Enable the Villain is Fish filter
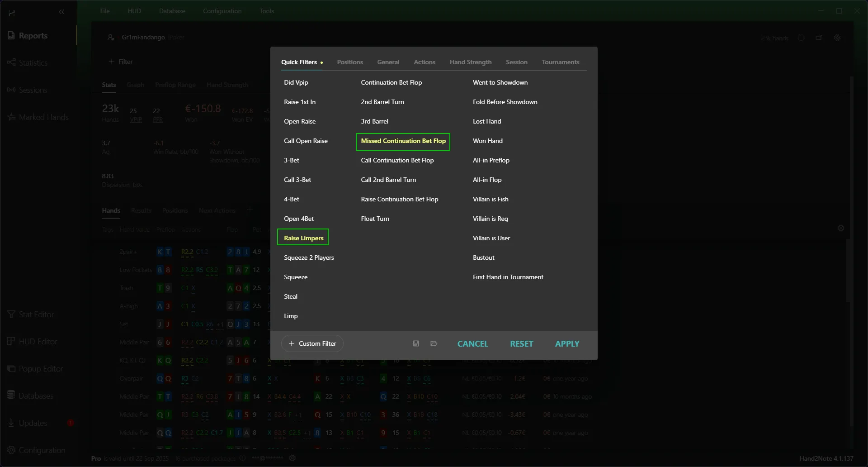 [491, 200]
